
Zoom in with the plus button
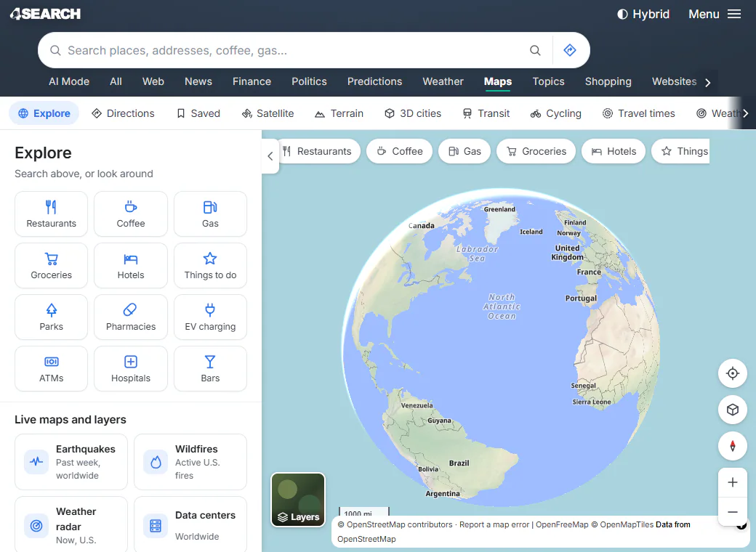coord(733,482)
